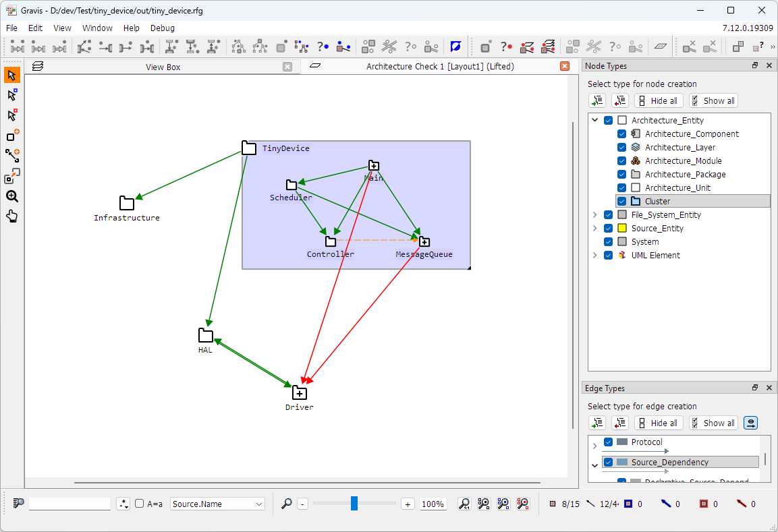Choose the arrow tool with blue square
Viewport: 778px width, 532px height.
click(12, 95)
